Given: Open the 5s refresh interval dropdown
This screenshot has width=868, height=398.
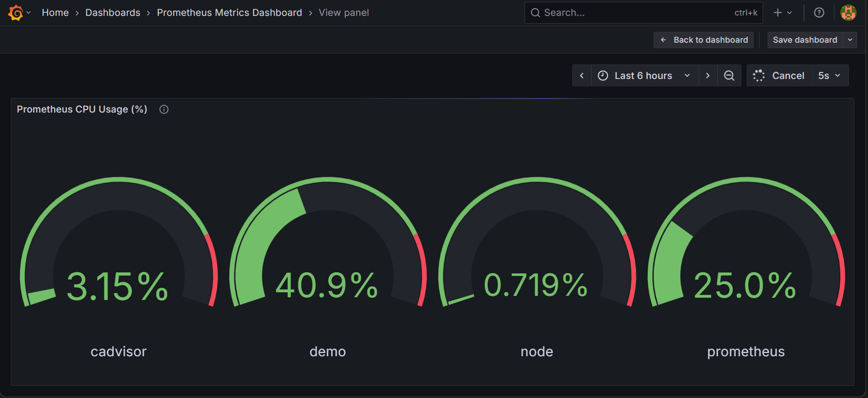Looking at the screenshot, I should [x=830, y=76].
